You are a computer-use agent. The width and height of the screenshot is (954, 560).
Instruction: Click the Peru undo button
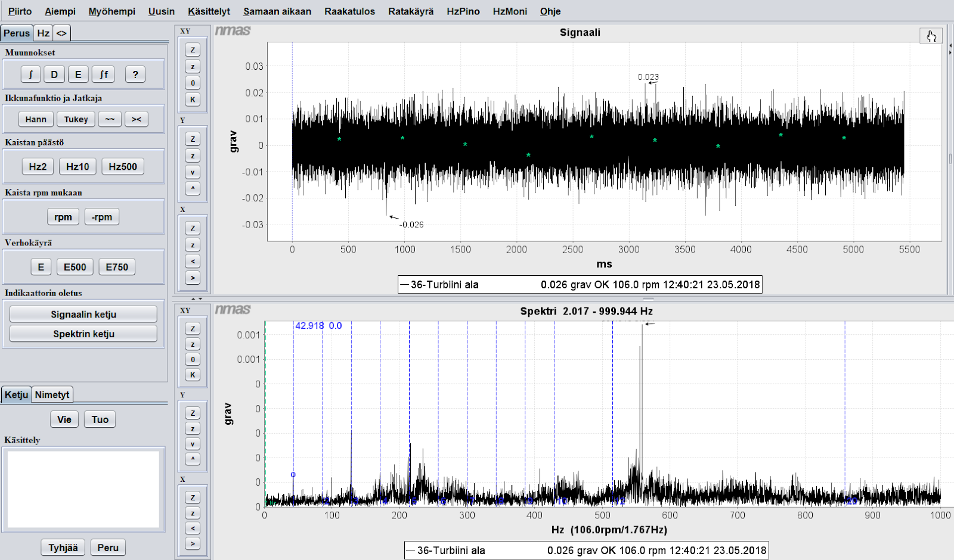click(108, 547)
